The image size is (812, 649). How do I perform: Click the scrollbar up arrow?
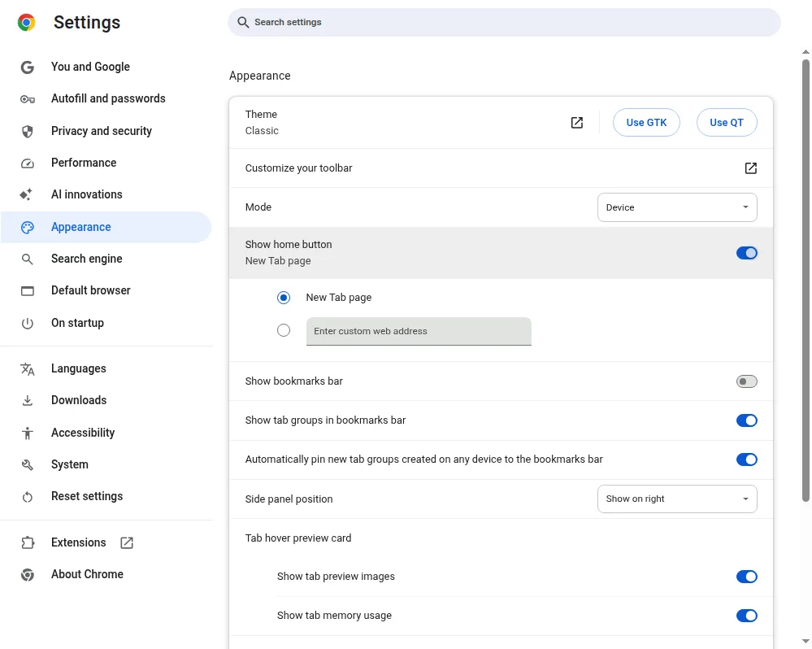[x=805, y=52]
